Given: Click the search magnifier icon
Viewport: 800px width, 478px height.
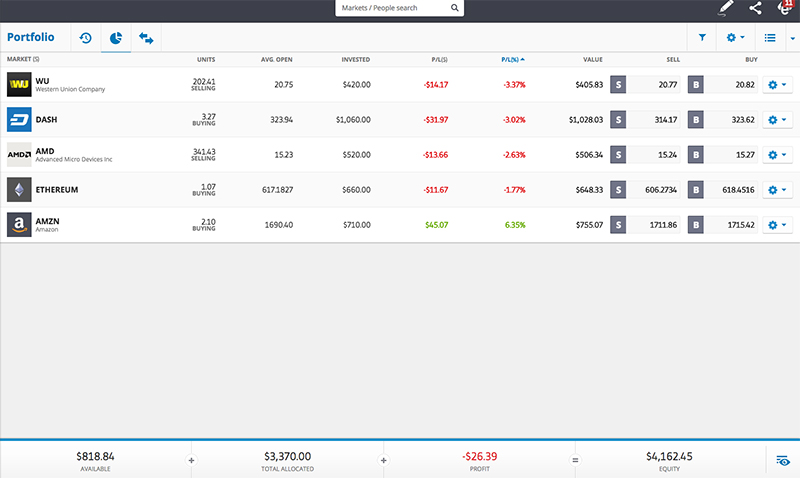Looking at the screenshot, I should [455, 8].
